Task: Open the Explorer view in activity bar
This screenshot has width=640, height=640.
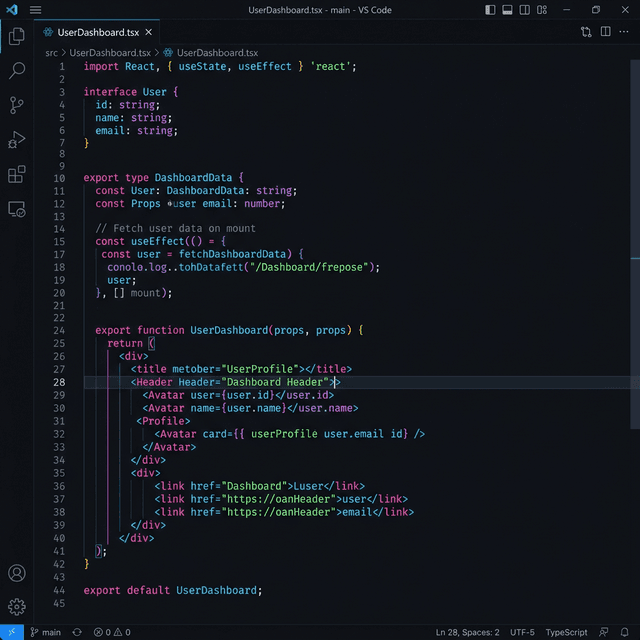Action: [x=16, y=36]
